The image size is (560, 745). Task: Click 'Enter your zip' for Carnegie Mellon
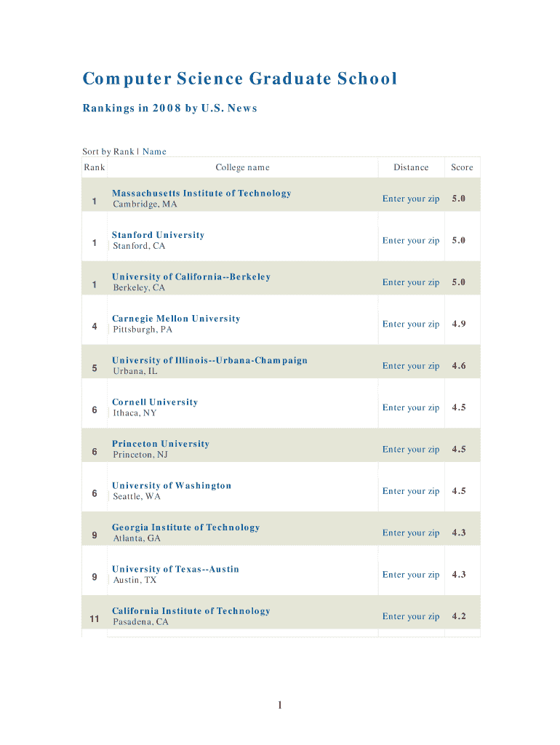[x=411, y=324]
